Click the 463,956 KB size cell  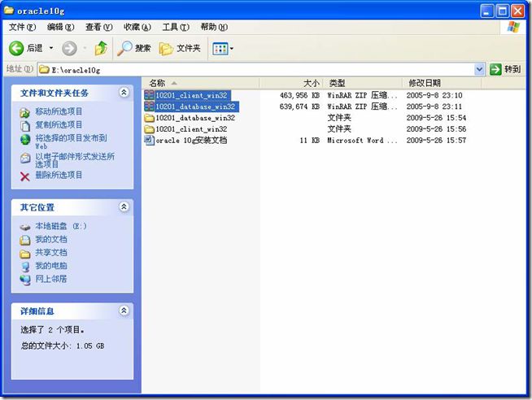[299, 95]
